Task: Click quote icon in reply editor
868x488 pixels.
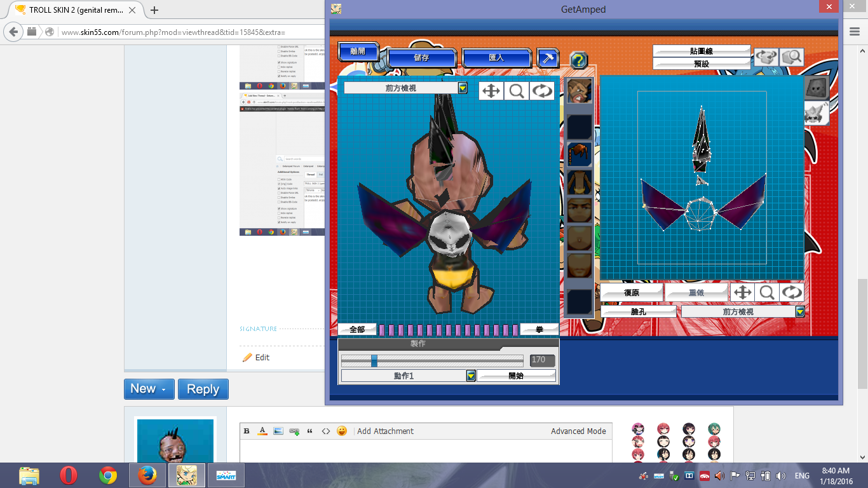Action: [310, 431]
